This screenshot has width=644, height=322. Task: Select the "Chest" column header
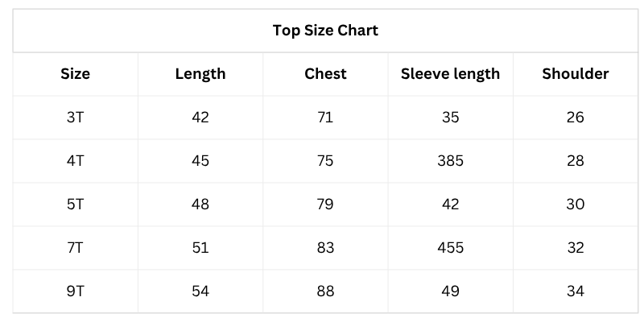(325, 74)
